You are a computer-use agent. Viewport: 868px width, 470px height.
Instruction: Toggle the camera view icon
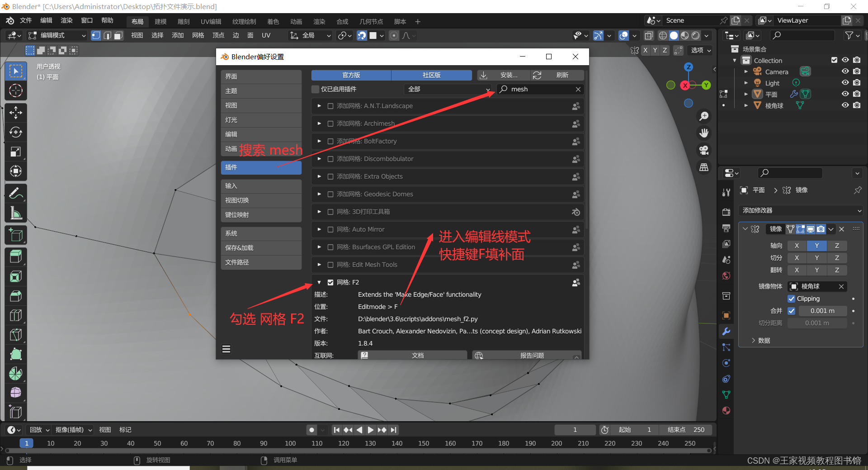[704, 150]
